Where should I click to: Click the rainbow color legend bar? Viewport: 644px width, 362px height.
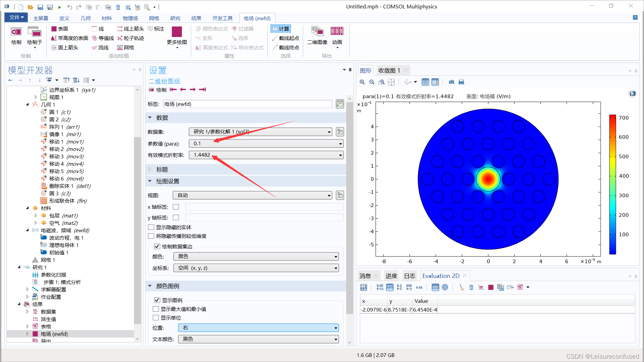click(x=613, y=184)
